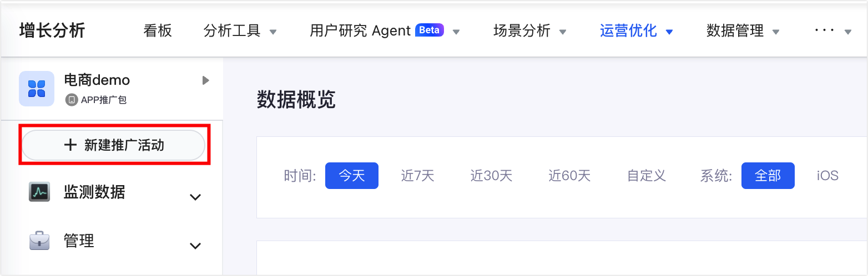Click the plus icon for 新建推广活动
Screen dimensions: 868x276
(70, 145)
